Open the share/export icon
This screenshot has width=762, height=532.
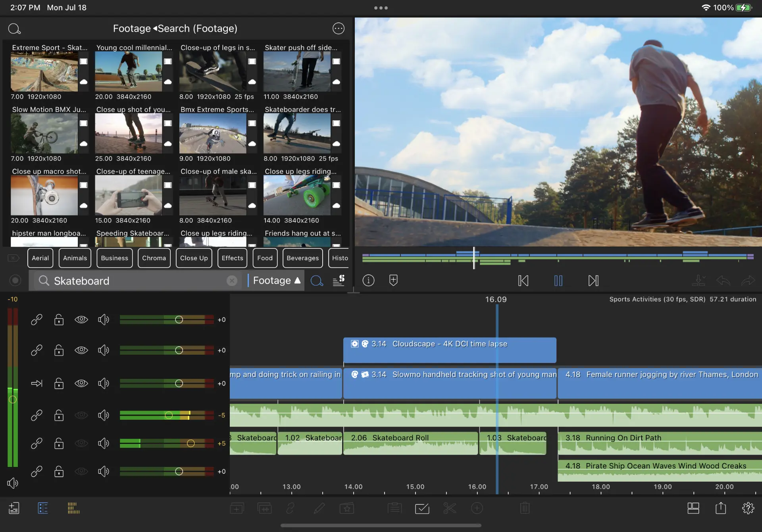coord(721,508)
